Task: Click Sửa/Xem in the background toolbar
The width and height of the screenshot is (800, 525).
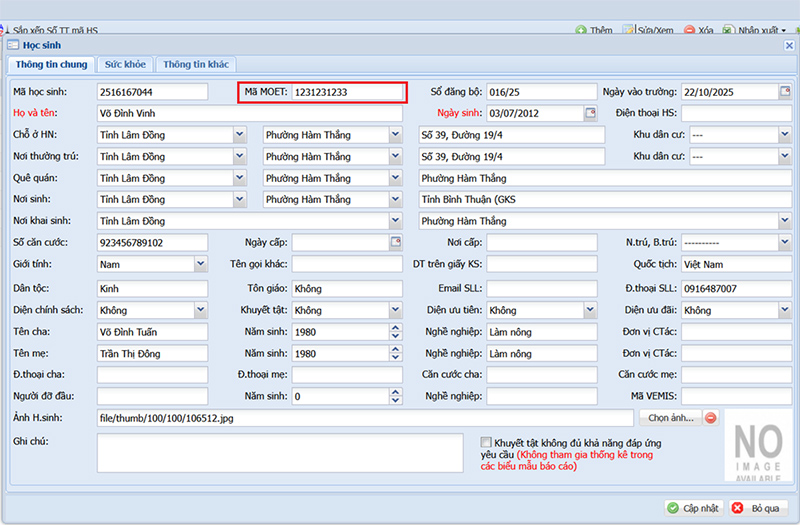Action: point(648,30)
